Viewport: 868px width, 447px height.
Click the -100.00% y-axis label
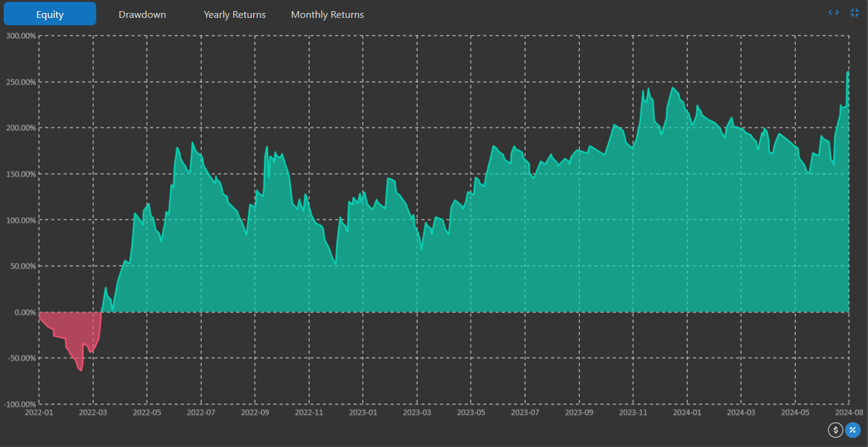coord(20,404)
